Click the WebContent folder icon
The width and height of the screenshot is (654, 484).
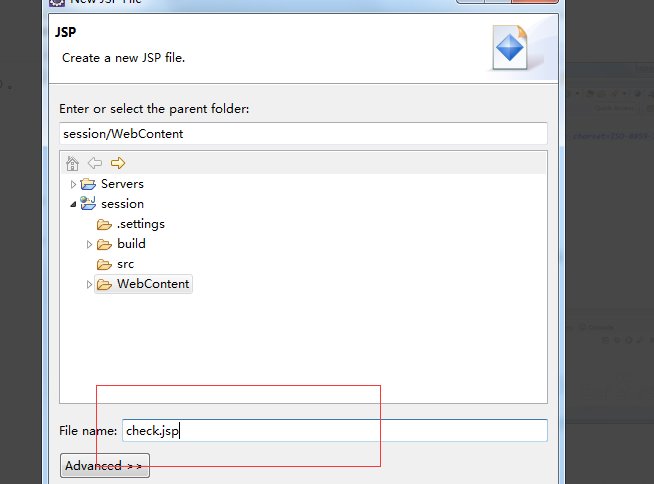click(104, 284)
